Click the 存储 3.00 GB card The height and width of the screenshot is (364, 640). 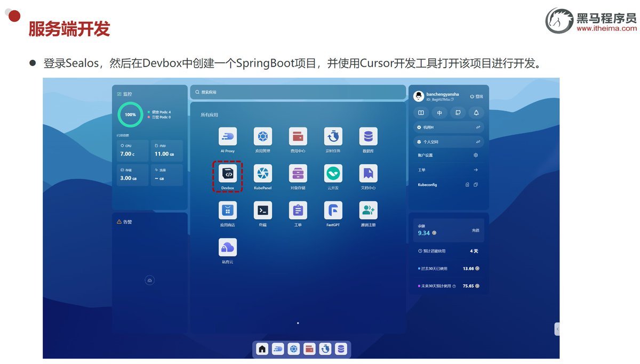(132, 175)
